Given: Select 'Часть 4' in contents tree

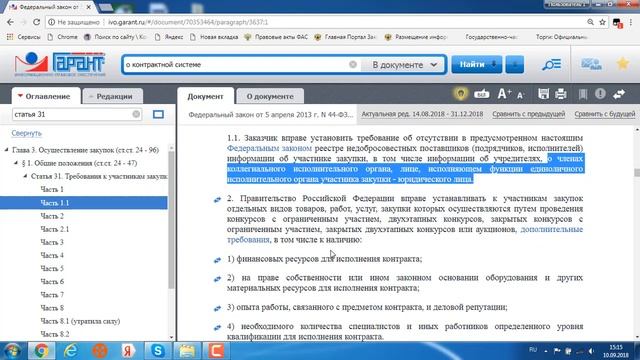Looking at the screenshot, I should click(x=52, y=256).
